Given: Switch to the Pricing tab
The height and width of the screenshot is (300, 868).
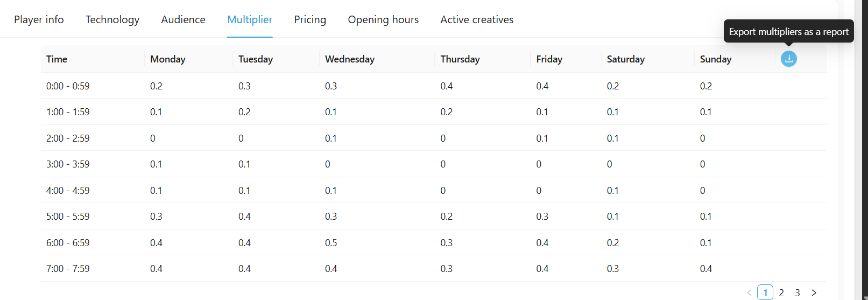Looking at the screenshot, I should [x=310, y=19].
